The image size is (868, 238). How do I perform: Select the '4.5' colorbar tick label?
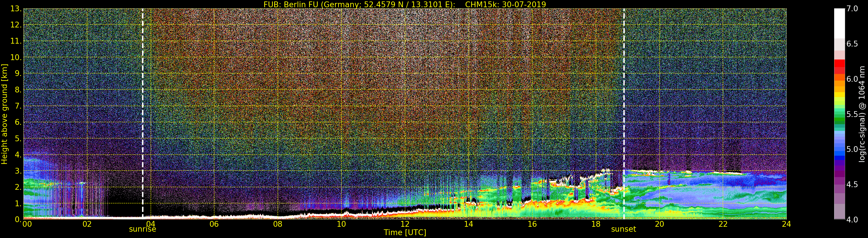point(852,185)
